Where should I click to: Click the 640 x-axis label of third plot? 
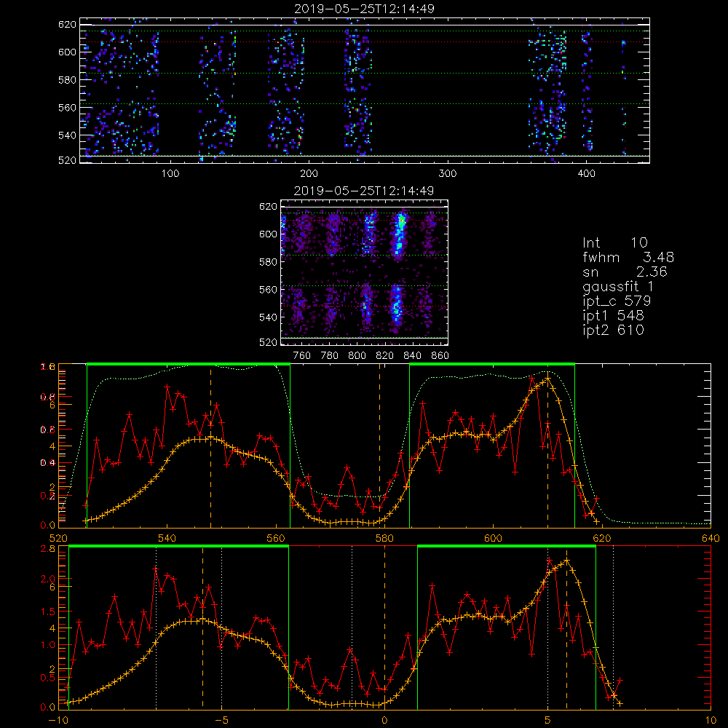pyautogui.click(x=711, y=539)
